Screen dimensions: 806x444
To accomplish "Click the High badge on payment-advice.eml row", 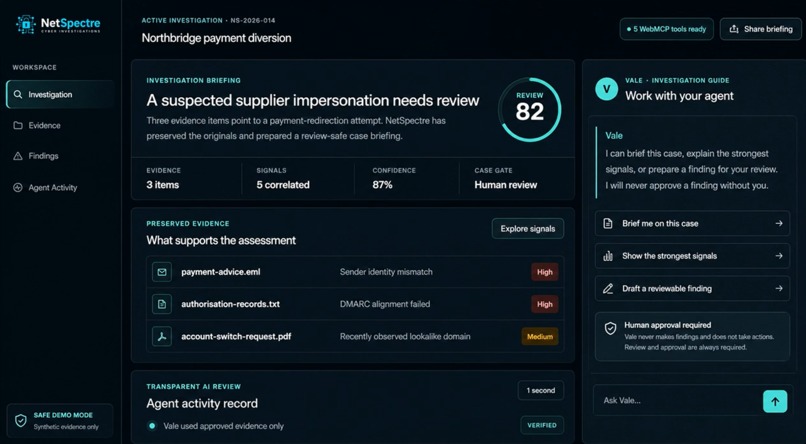I will pos(544,272).
